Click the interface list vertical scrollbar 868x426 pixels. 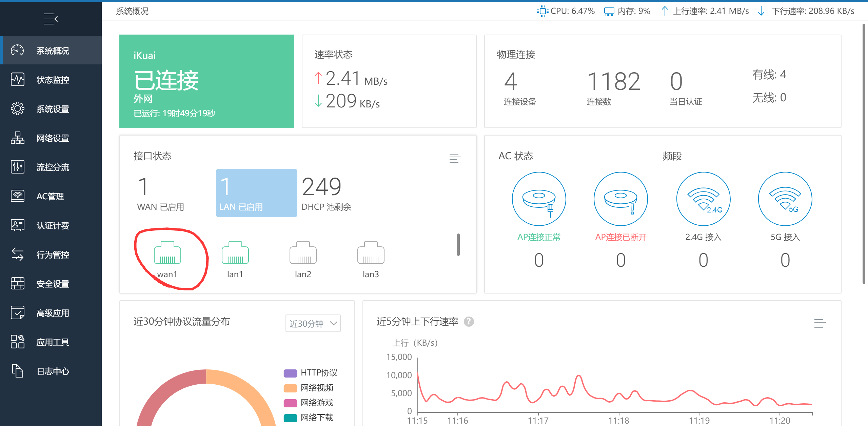pyautogui.click(x=458, y=245)
